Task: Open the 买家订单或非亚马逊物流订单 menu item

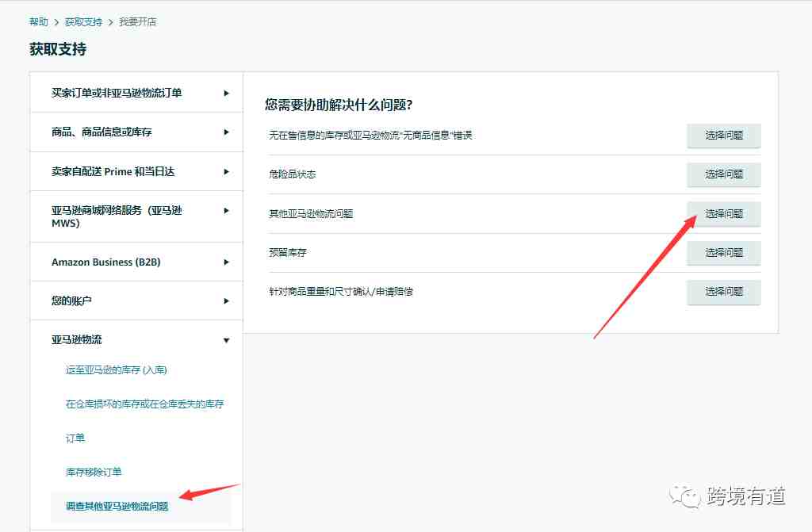Action: pyautogui.click(x=117, y=94)
